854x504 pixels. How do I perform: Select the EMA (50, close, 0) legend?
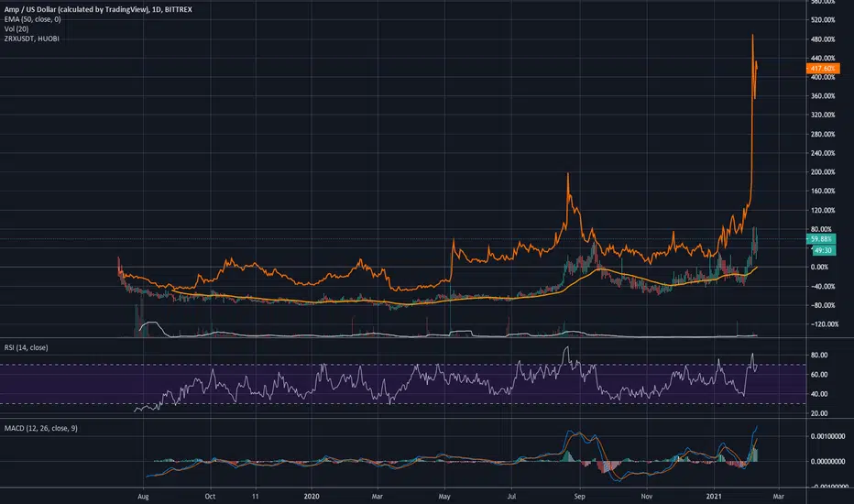pos(33,19)
